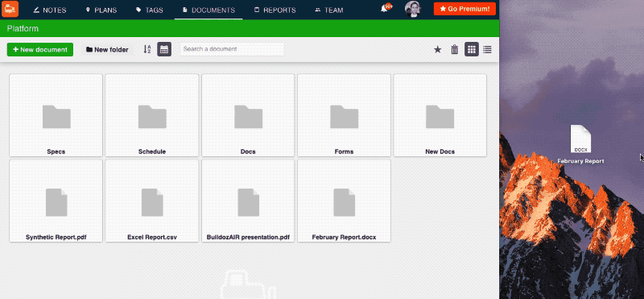Create a New folder

(107, 50)
